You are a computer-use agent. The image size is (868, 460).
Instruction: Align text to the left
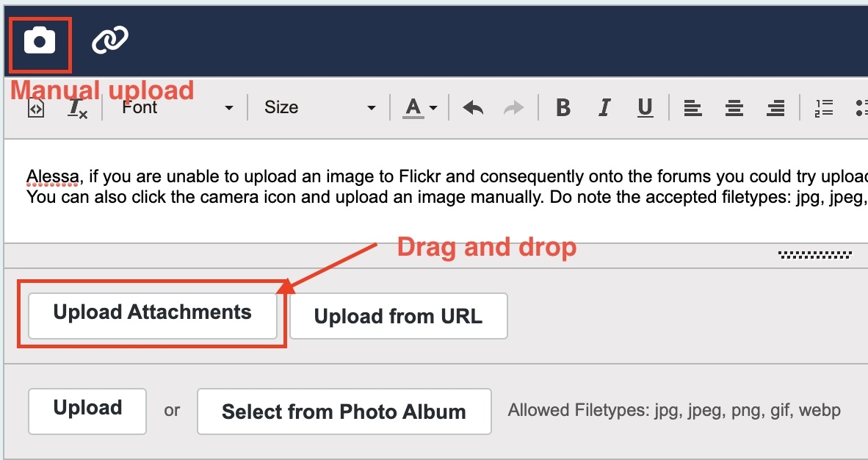[x=692, y=108]
